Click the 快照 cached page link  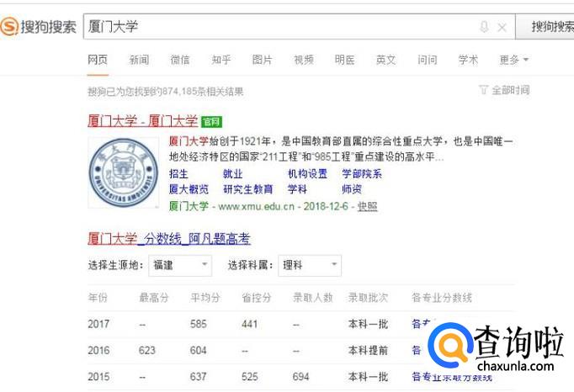click(x=367, y=206)
